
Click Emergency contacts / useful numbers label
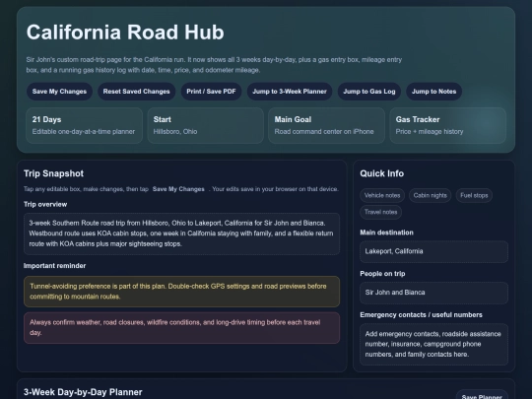(421, 315)
